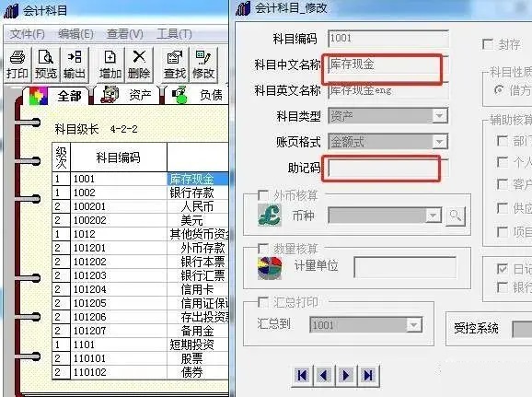Click the pie chart icon in 数量核算
Viewport: 532px width, 397px height.
[x=270, y=268]
